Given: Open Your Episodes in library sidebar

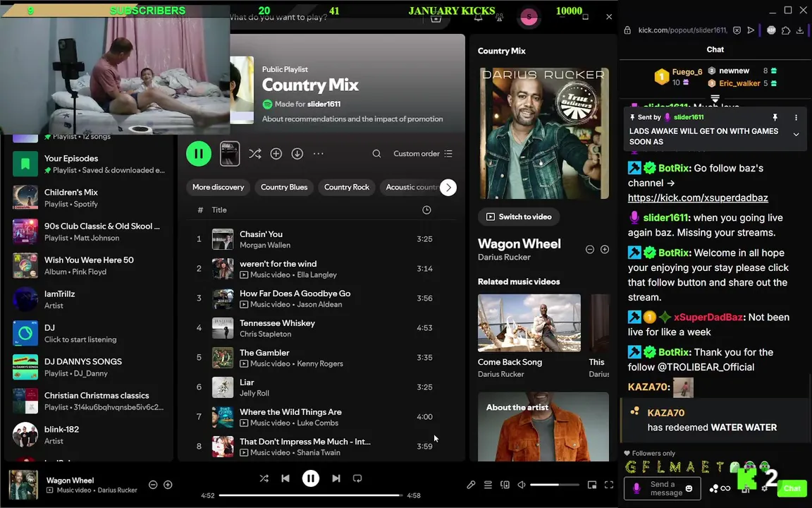Looking at the screenshot, I should click(x=89, y=164).
